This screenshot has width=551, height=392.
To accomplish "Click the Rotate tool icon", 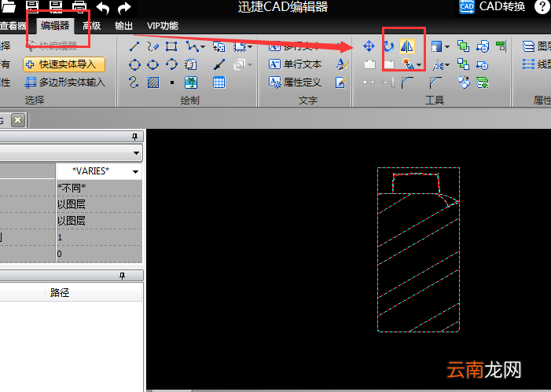I will pos(388,46).
